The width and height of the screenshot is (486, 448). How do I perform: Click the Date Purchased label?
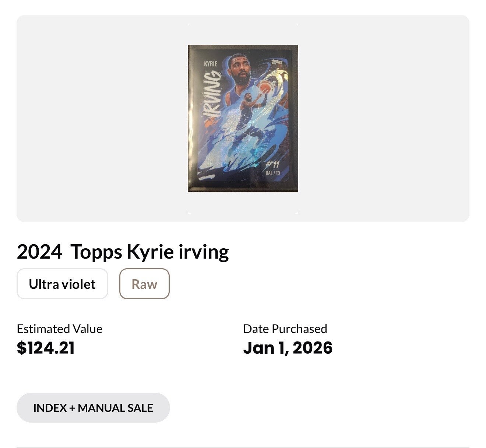(x=285, y=329)
